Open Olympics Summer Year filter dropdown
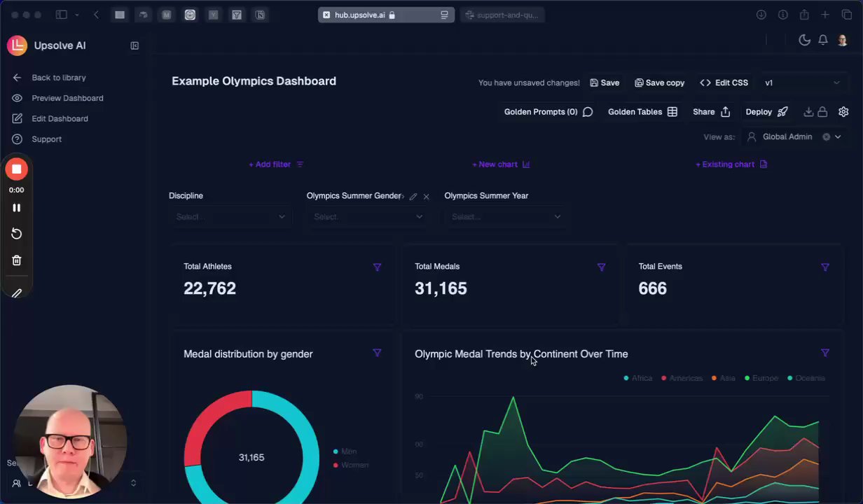Viewport: 863px width, 504px height. click(x=506, y=217)
